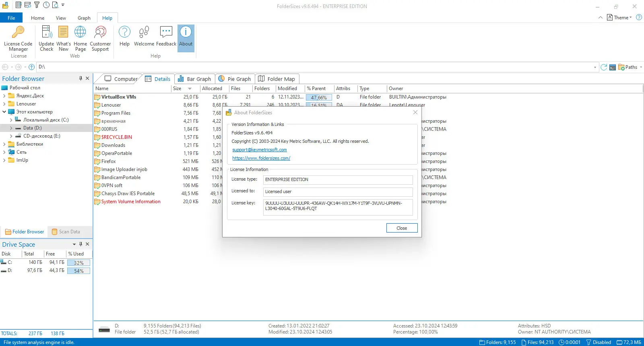644x346 pixels.
Task: Expand the Библиотеки node
Action: click(4, 144)
